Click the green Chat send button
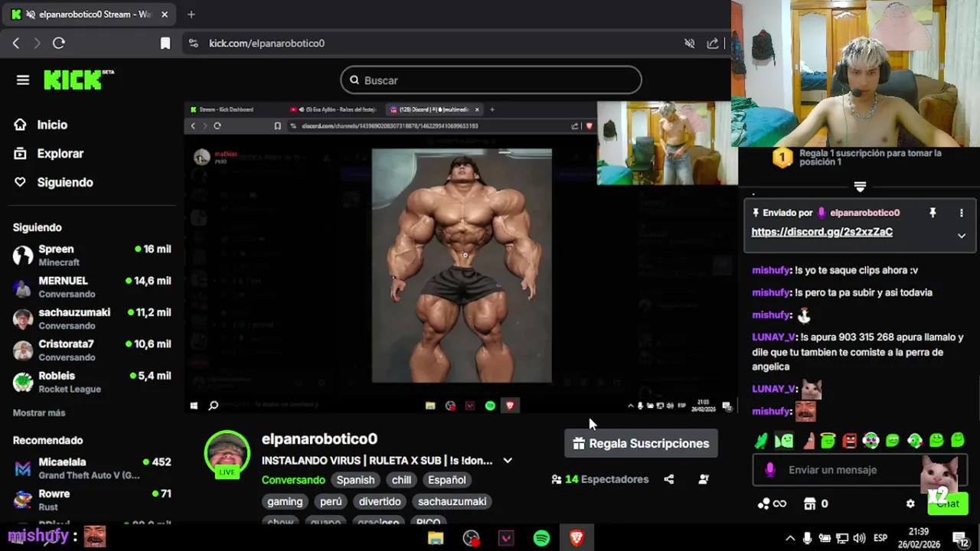 point(948,503)
